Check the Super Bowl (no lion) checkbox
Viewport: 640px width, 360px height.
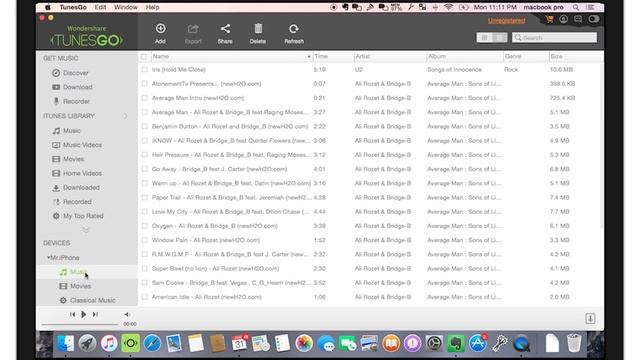point(144,269)
